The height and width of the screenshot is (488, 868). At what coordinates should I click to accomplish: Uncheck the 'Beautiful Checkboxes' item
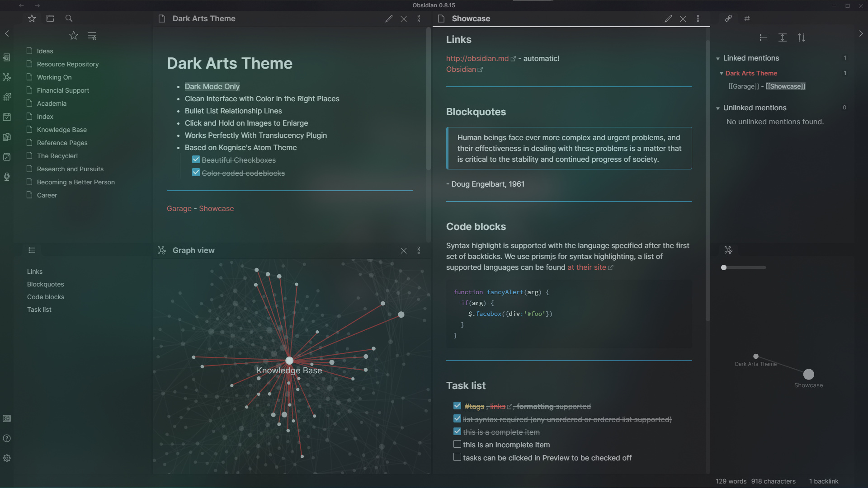[196, 159]
